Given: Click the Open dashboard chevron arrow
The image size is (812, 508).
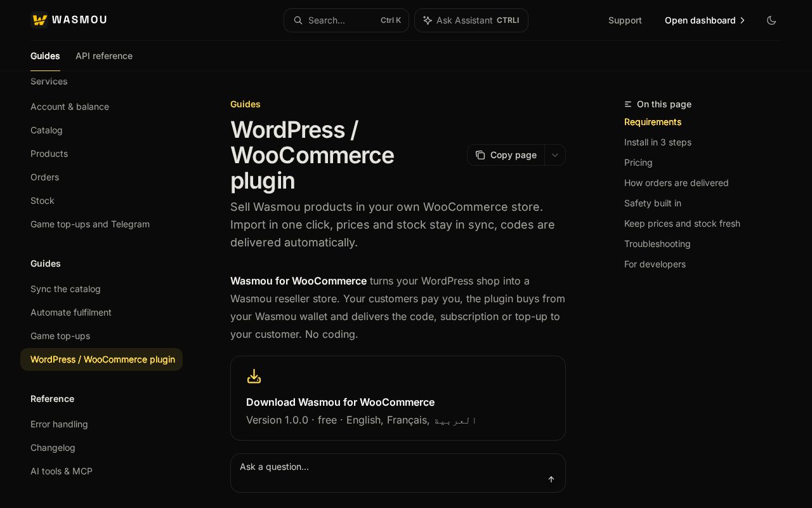Looking at the screenshot, I should [743, 20].
